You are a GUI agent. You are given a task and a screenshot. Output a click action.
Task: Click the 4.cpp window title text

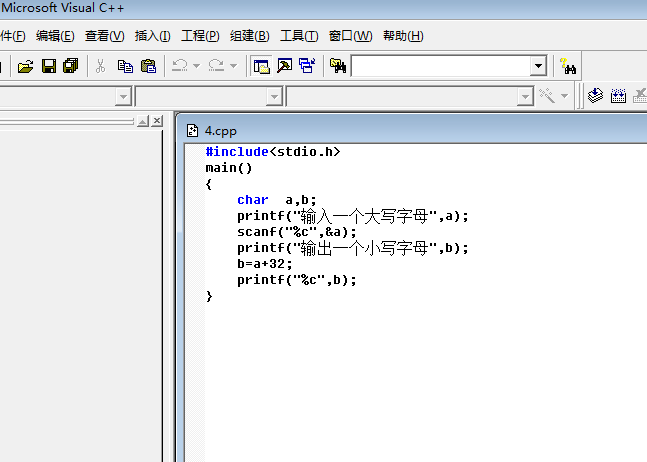tap(221, 131)
